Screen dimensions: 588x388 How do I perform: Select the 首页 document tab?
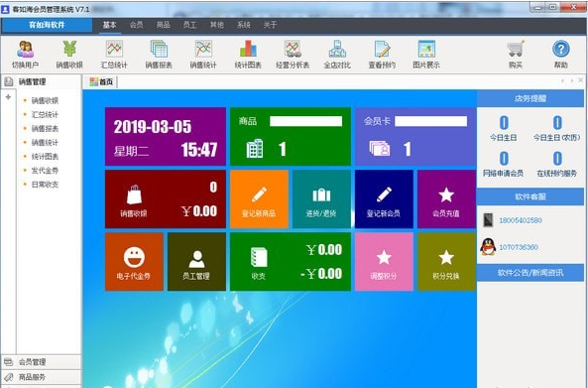(101, 81)
